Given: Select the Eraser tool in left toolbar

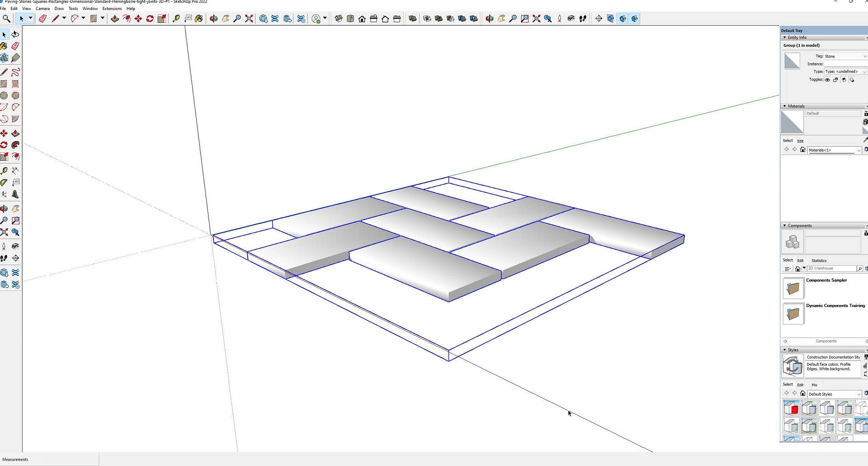Looking at the screenshot, I should tap(15, 46).
